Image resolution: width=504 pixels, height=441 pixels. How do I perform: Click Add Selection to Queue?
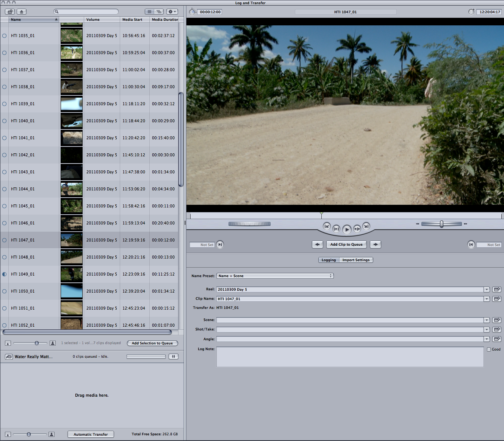tap(152, 343)
